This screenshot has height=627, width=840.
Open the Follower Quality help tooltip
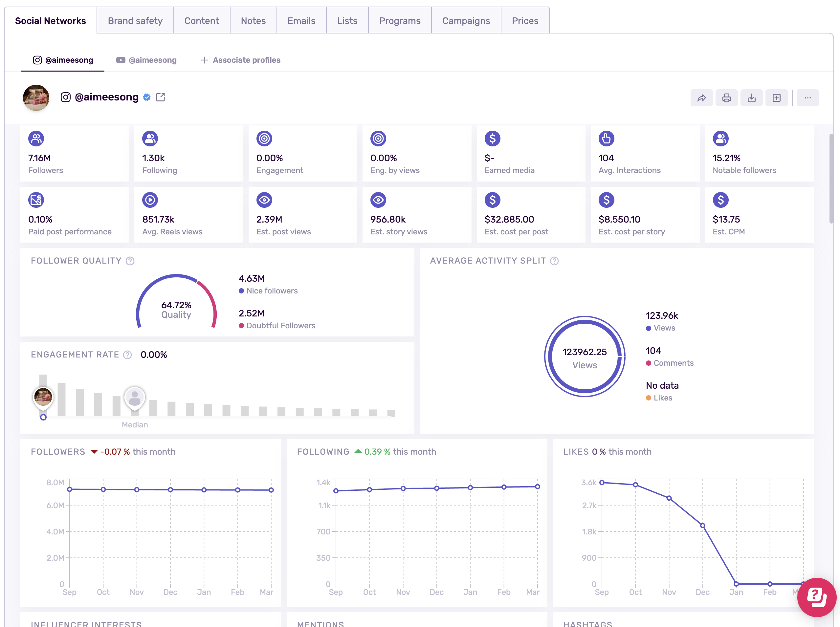coord(130,261)
